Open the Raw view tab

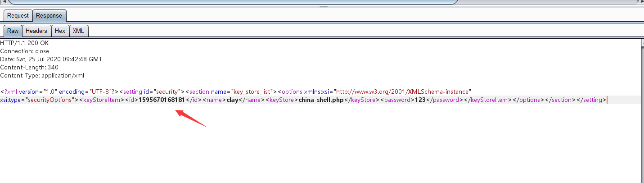pyautogui.click(x=13, y=31)
